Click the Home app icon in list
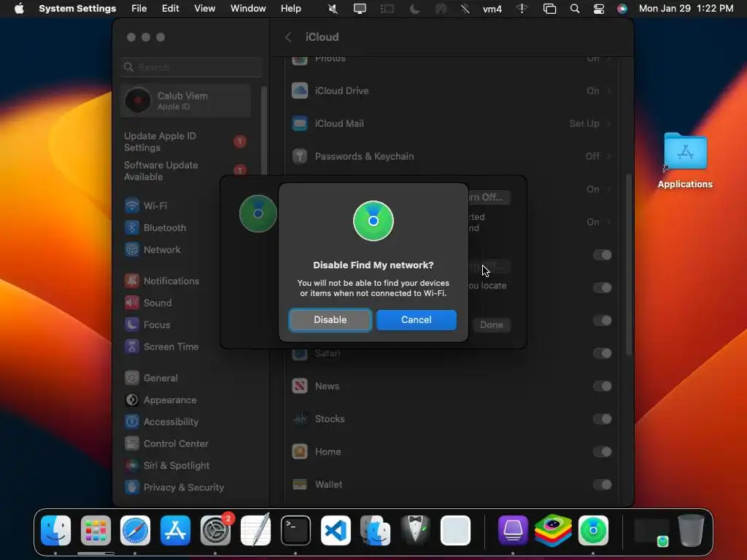Image resolution: width=747 pixels, height=560 pixels. 300,451
